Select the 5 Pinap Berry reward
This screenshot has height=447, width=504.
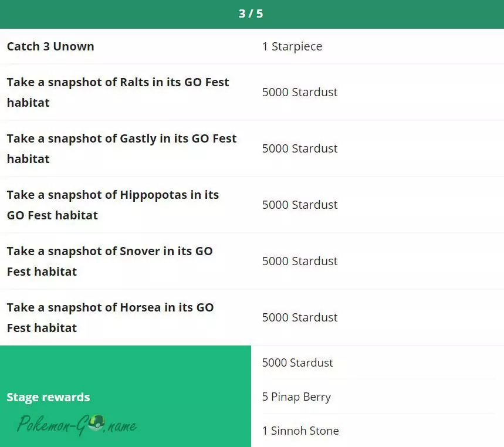pyautogui.click(x=296, y=397)
